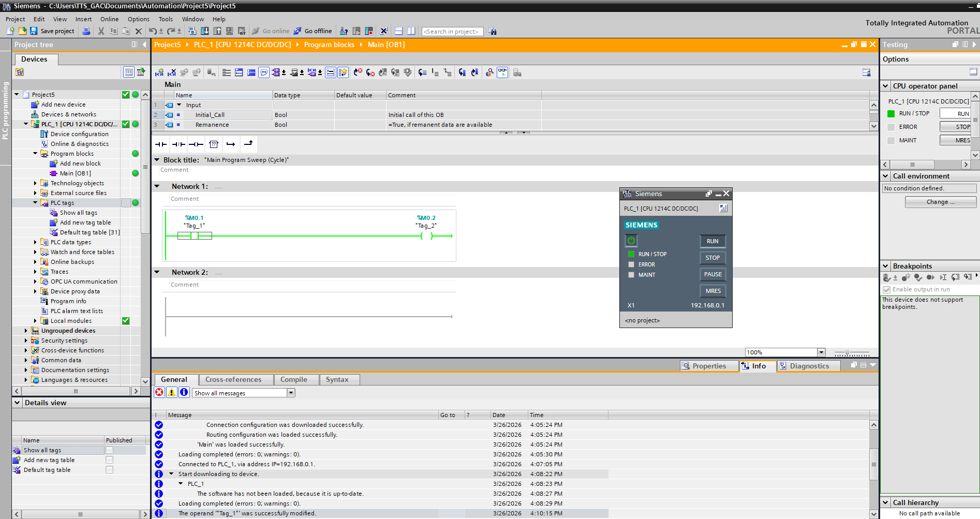
Task: Expand the Technology objects tree node
Action: pos(35,183)
